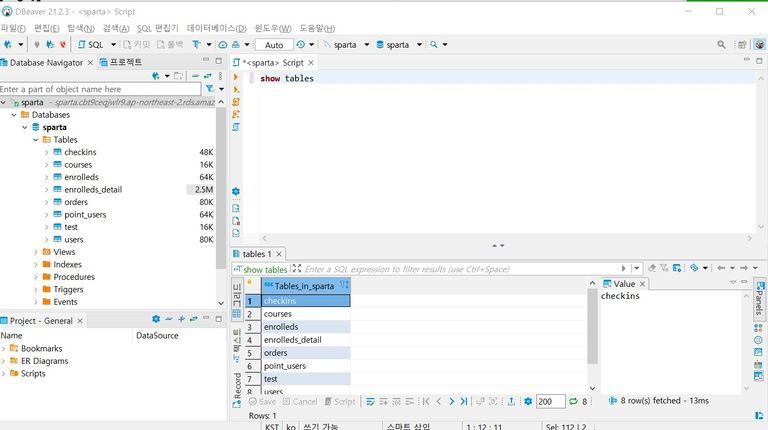Image resolution: width=768 pixels, height=430 pixels.
Task: Click the Collapse all icon in navigator toolbar
Action: tap(195, 76)
